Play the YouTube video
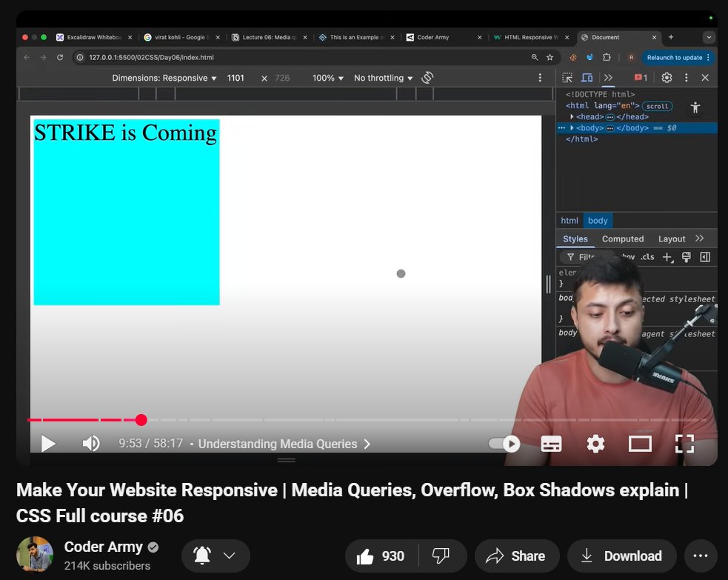The image size is (728, 580). 48,444
